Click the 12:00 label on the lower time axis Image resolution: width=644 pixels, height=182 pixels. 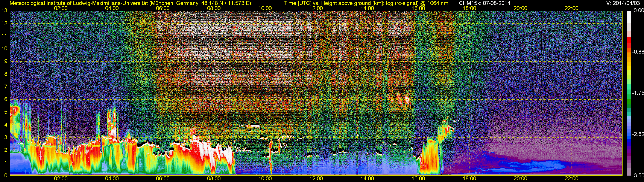coord(316,179)
